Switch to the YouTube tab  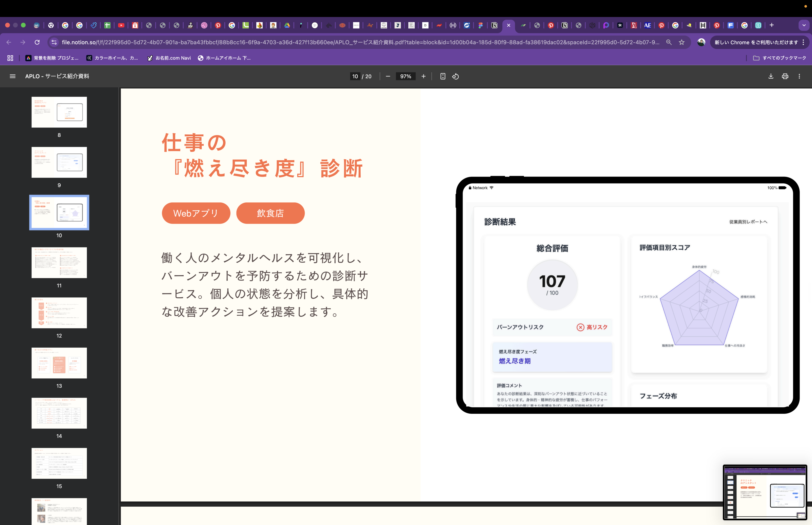(121, 25)
